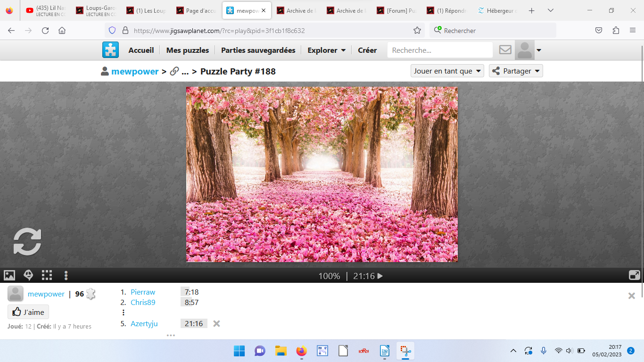Click the Jigsaw Planet puzzle-piece logo
Screen dimensions: 644x362
[x=110, y=49]
